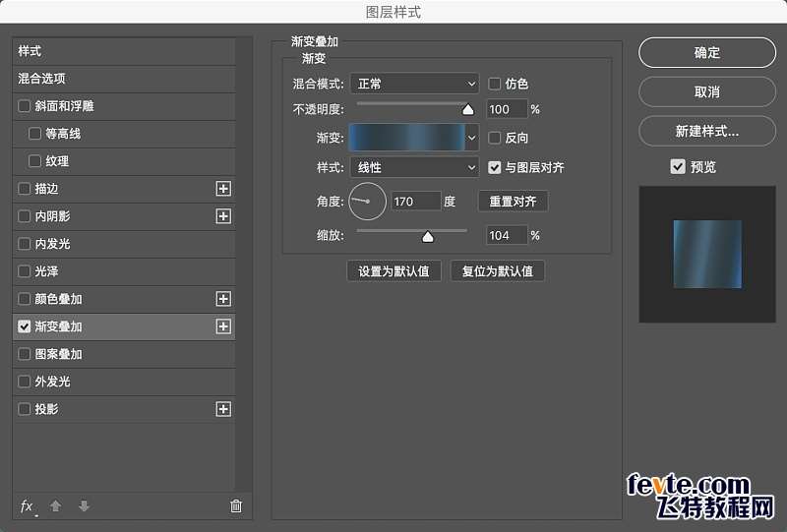Image resolution: width=787 pixels, height=532 pixels.
Task: Enable 图案叠加 checkbox
Action: tap(24, 354)
